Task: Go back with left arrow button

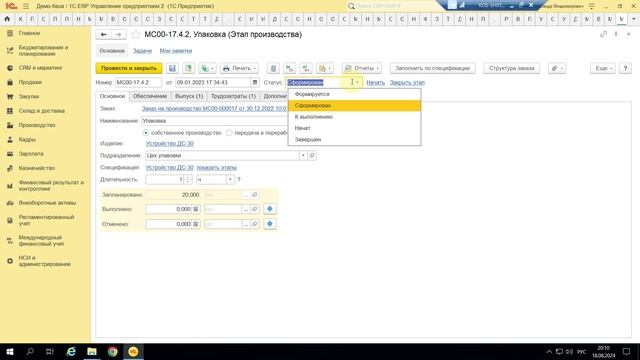Action: pyautogui.click(x=104, y=35)
